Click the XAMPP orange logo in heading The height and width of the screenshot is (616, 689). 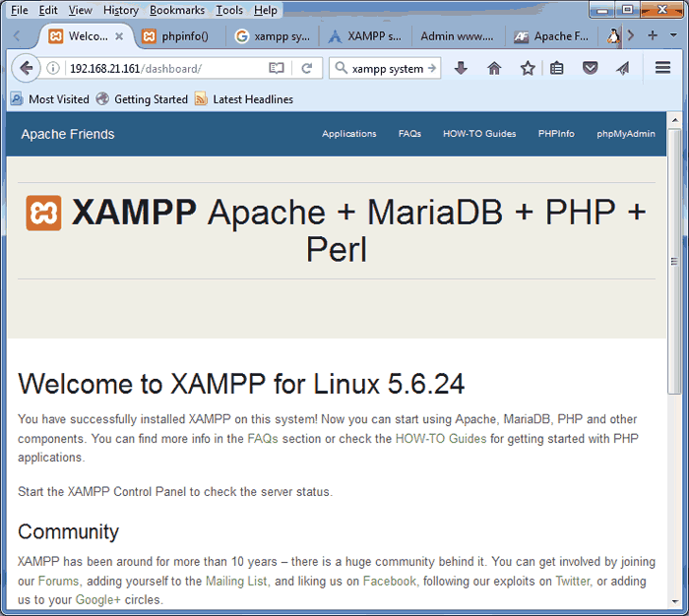(x=43, y=213)
